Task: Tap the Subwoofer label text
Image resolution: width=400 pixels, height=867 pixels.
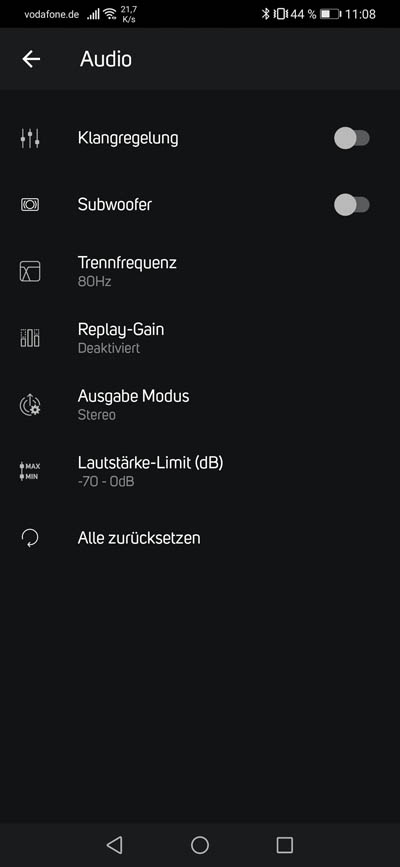Action: point(115,205)
